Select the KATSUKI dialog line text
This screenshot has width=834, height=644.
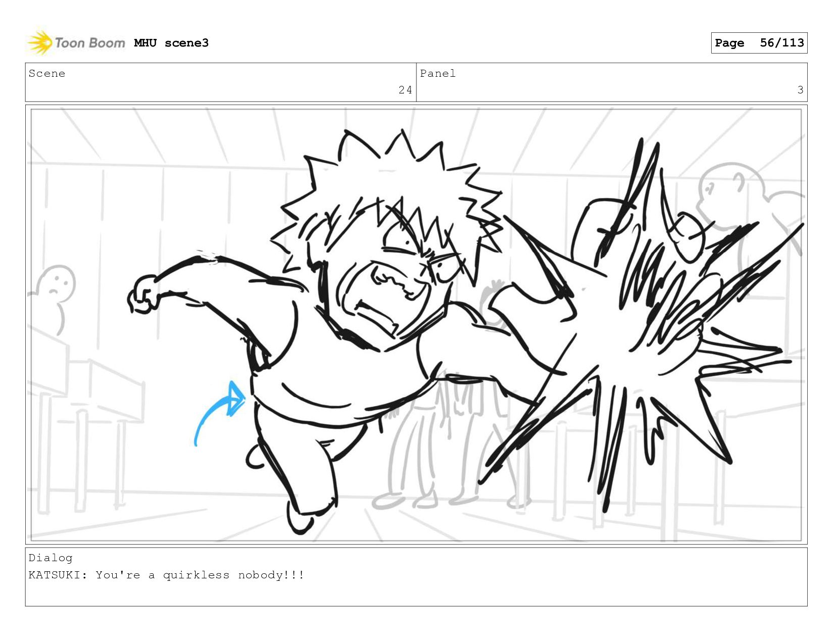[x=166, y=575]
